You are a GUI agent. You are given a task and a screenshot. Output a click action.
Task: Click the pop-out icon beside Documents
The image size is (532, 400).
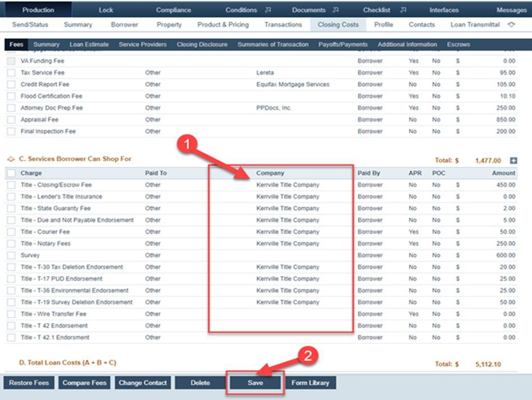click(x=336, y=10)
